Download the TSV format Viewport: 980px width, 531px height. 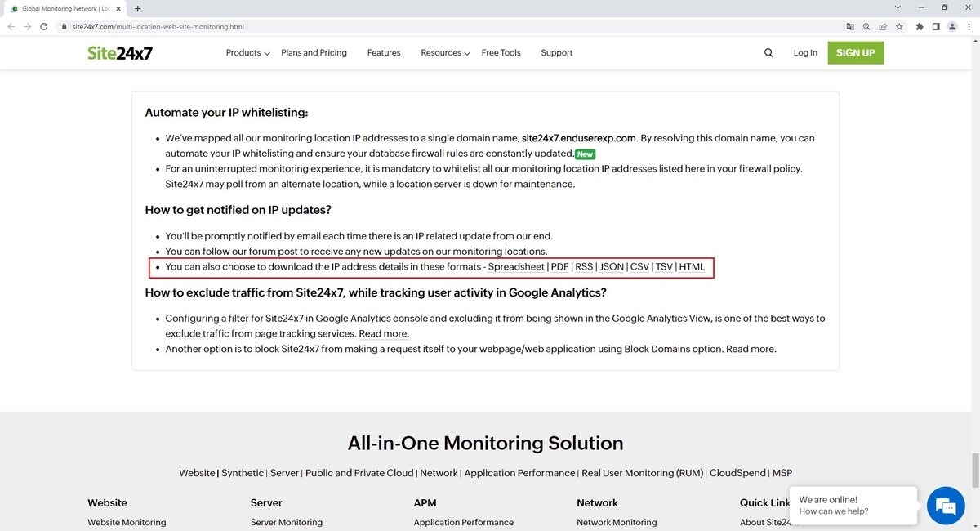664,267
